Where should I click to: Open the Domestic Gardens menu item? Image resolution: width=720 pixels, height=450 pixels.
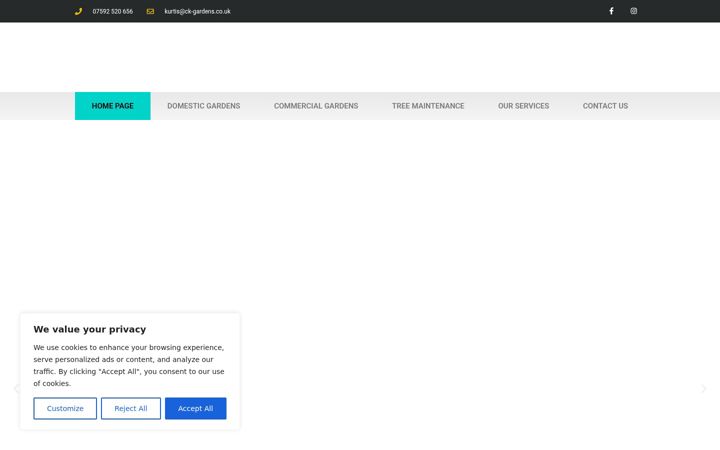[x=203, y=106]
